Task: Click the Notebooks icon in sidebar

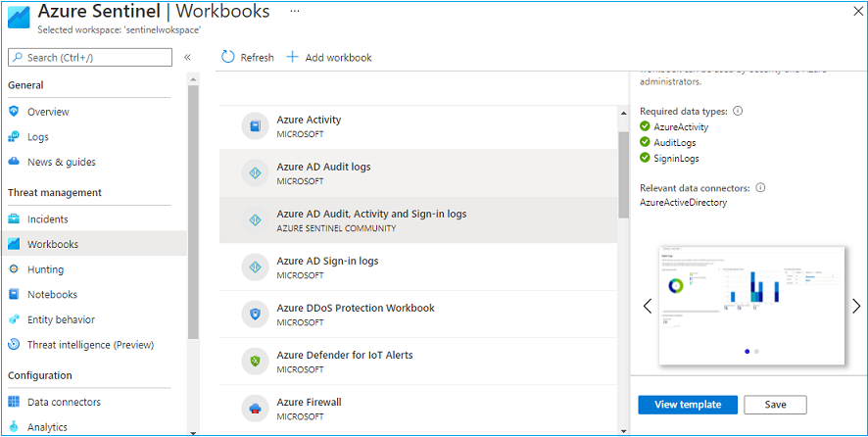Action: click(14, 294)
